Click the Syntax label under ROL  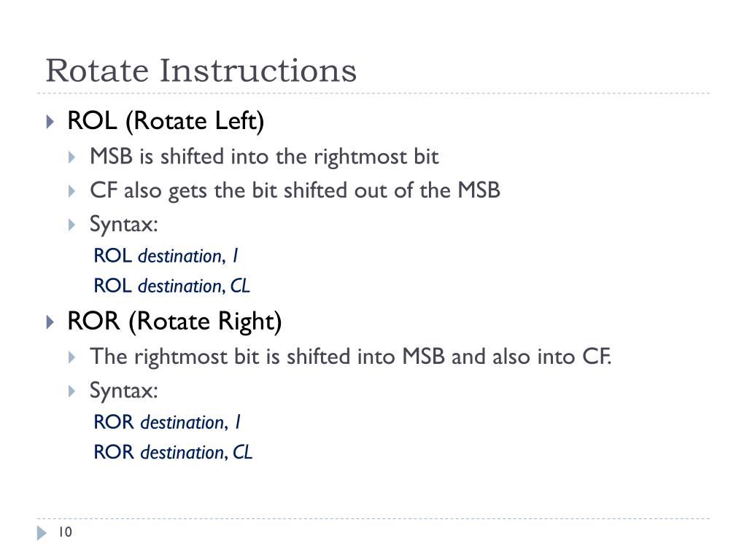tap(124, 225)
